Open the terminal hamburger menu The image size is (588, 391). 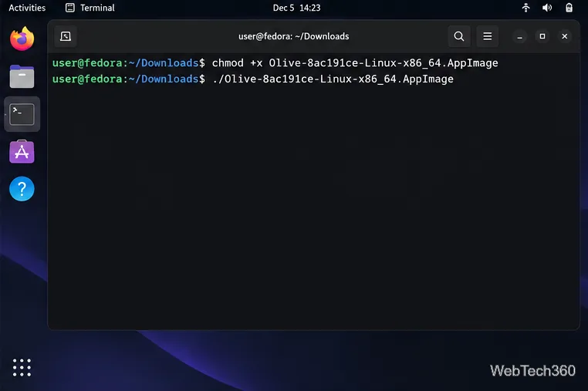click(x=488, y=36)
